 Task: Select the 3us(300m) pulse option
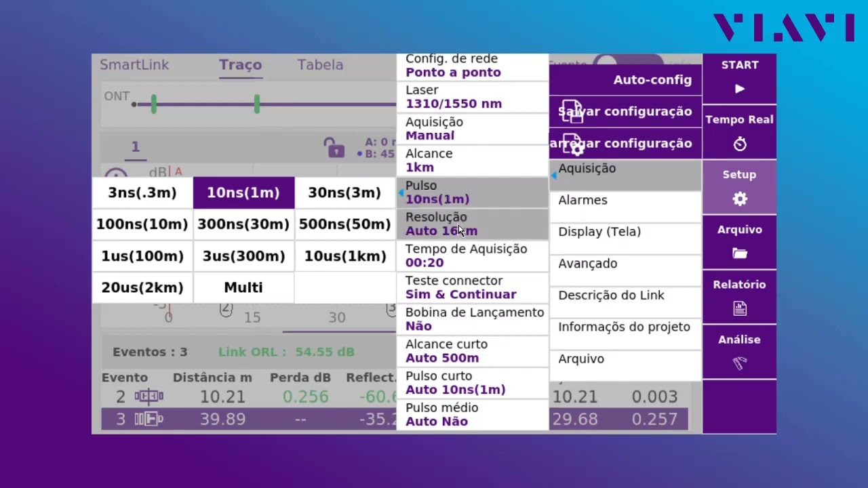point(243,256)
